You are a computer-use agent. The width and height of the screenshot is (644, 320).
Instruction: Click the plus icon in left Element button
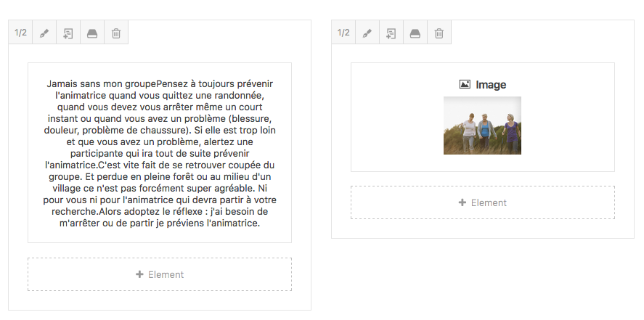[140, 274]
